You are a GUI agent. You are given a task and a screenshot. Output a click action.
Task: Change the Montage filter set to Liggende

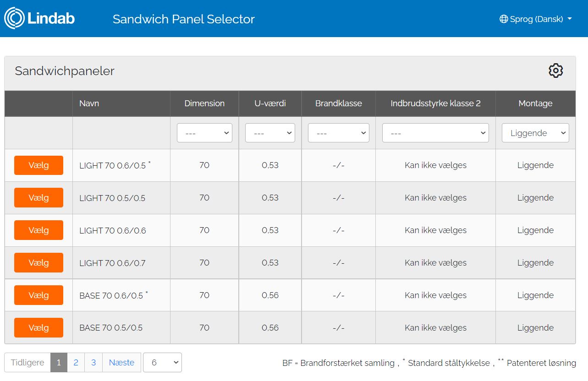(535, 133)
